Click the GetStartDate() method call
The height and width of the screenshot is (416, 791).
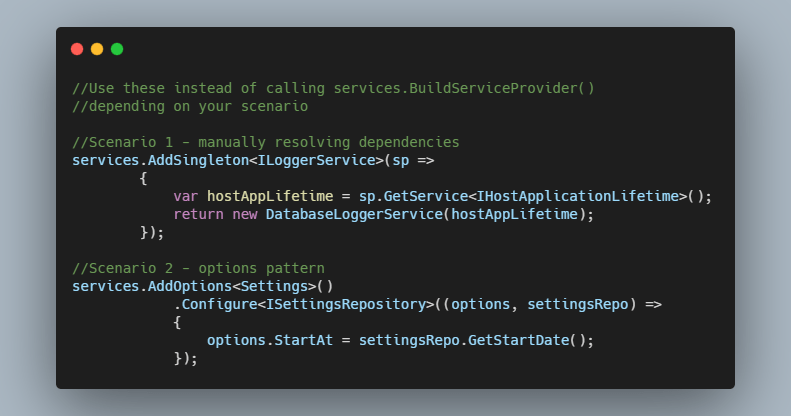tap(527, 340)
